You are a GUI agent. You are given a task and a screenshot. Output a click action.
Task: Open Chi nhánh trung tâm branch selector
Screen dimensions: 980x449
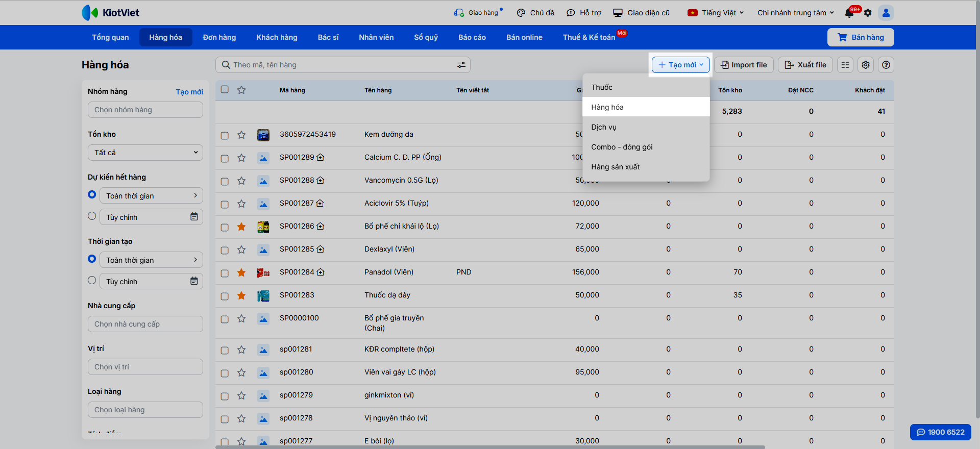tap(795, 13)
